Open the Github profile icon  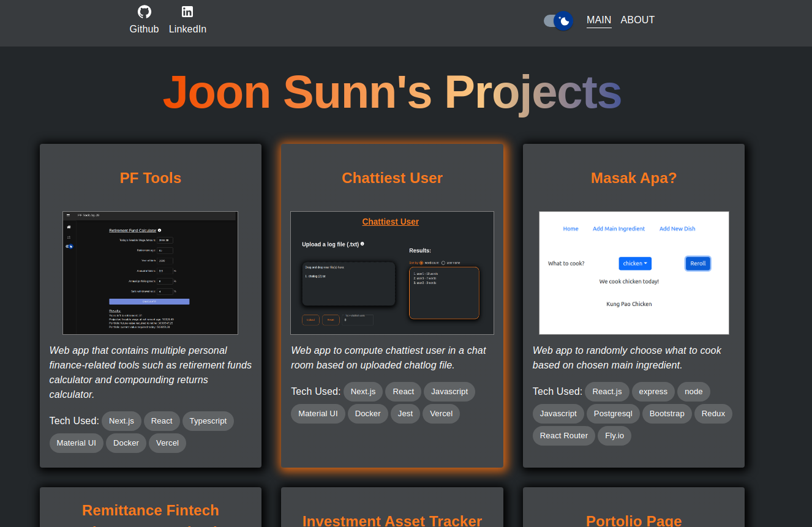[144, 11]
